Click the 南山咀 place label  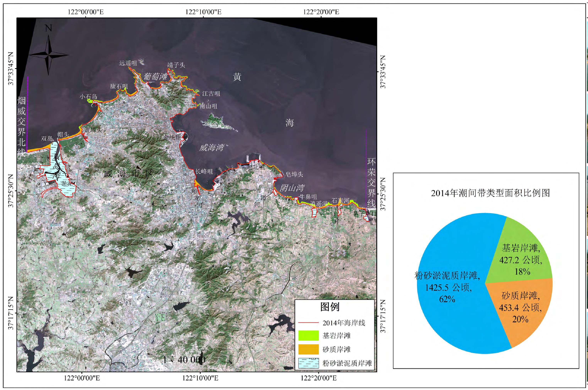(x=208, y=106)
